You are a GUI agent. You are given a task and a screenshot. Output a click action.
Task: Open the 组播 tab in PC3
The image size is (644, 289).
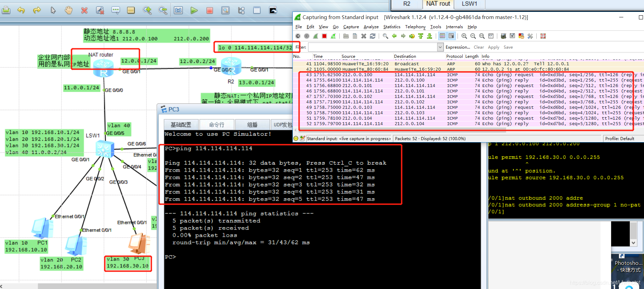tap(252, 125)
